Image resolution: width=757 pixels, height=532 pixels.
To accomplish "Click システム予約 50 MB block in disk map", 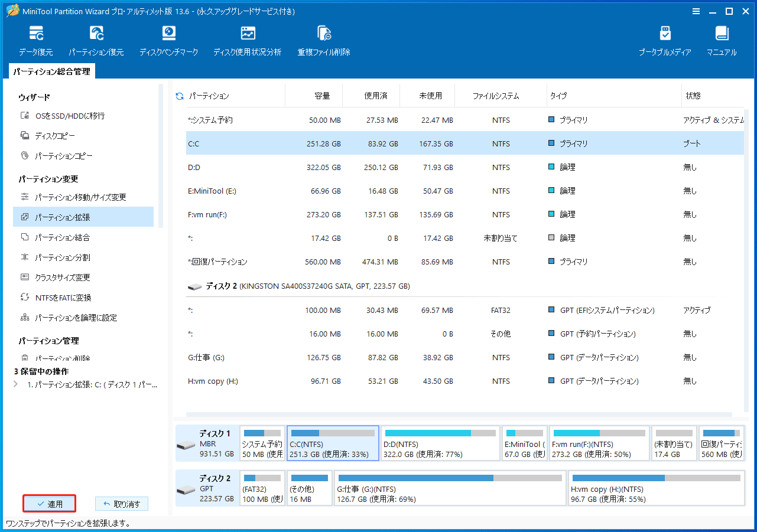I will [262, 443].
